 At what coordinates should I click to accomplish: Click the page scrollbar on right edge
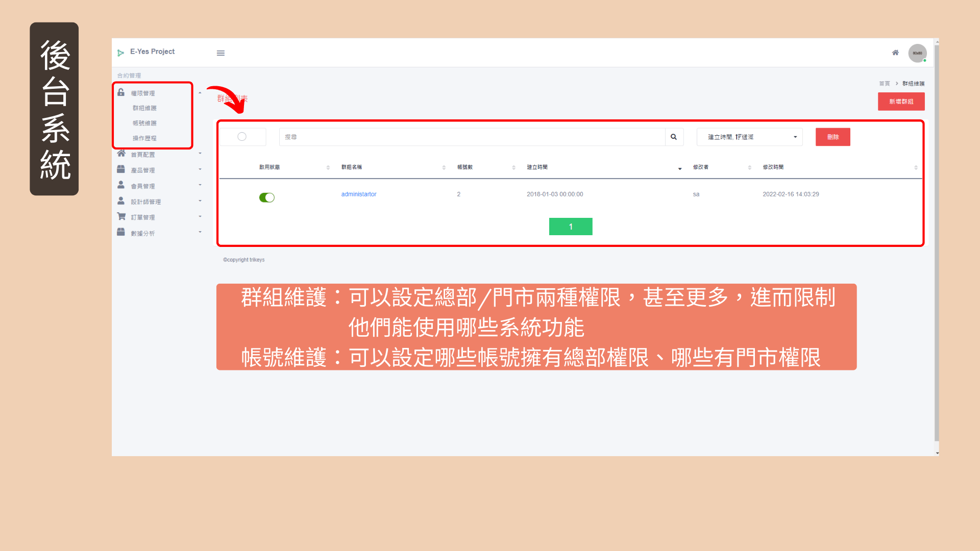(x=937, y=245)
